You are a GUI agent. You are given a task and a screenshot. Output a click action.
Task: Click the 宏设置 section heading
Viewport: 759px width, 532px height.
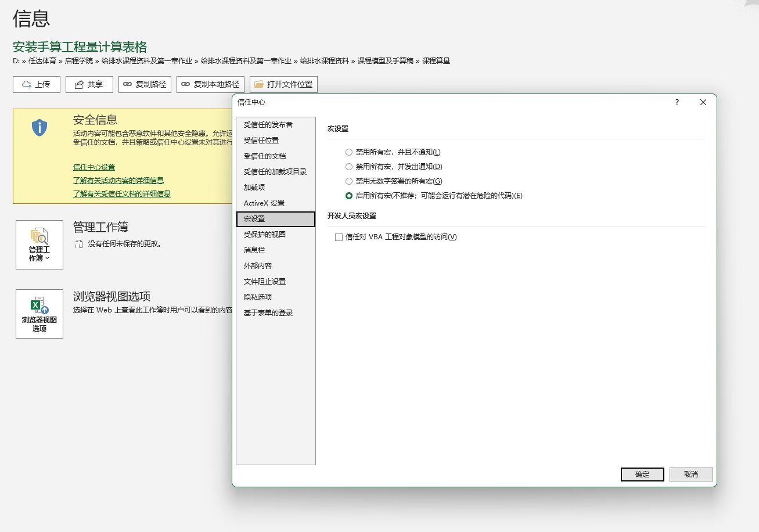point(338,129)
